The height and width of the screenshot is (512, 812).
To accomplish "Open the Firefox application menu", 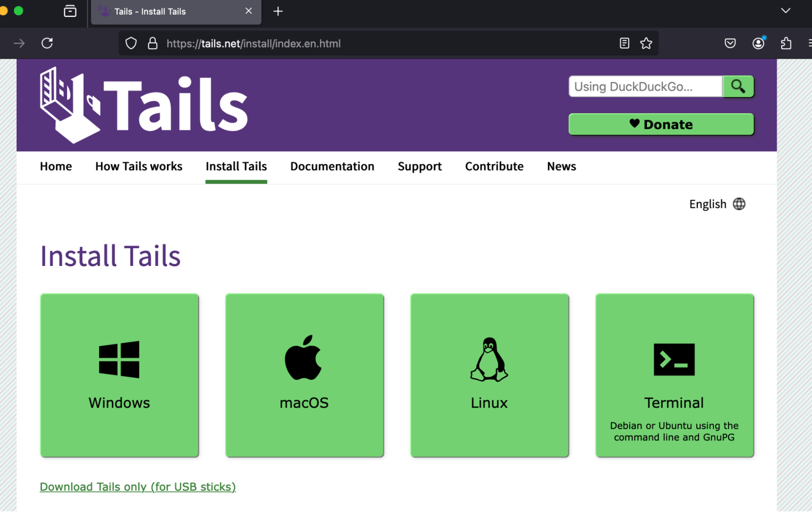I will click(810, 43).
